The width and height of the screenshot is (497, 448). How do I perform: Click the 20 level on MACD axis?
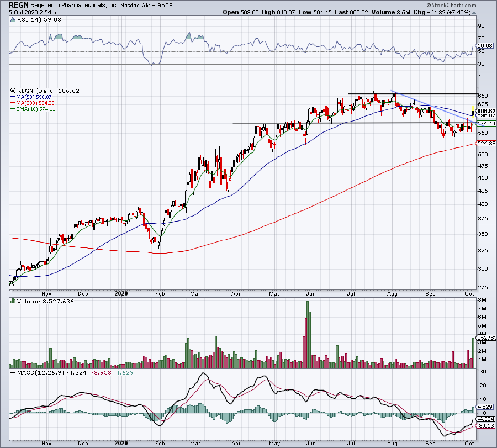(483, 386)
